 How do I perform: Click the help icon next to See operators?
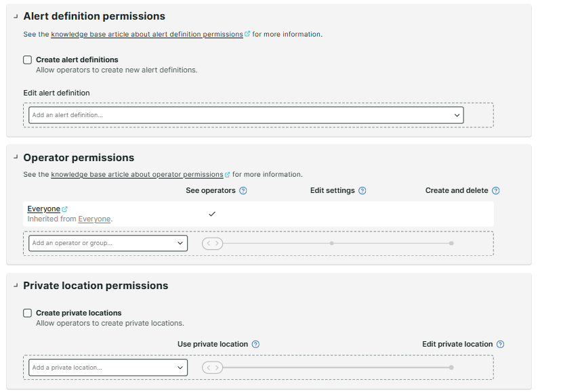(244, 190)
